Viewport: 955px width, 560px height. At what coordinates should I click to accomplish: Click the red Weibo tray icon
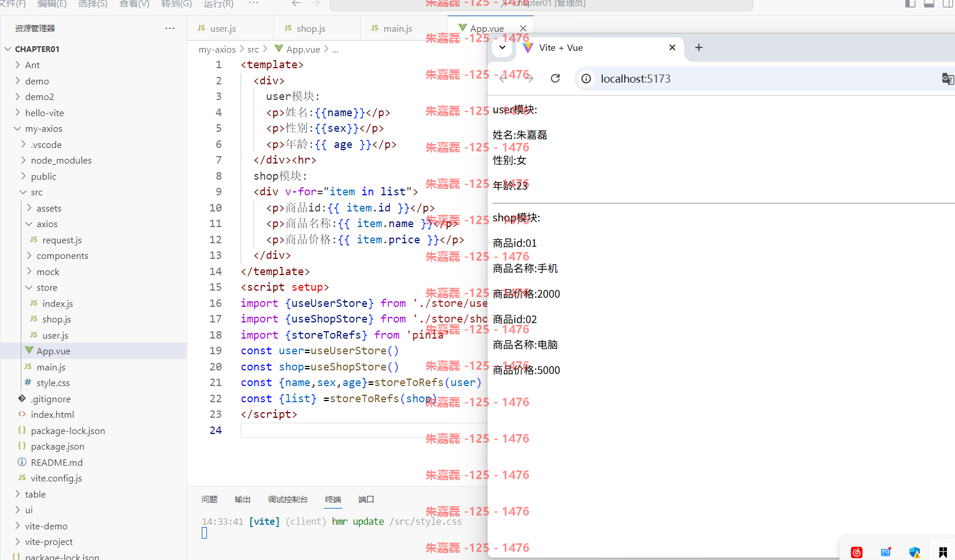(857, 552)
